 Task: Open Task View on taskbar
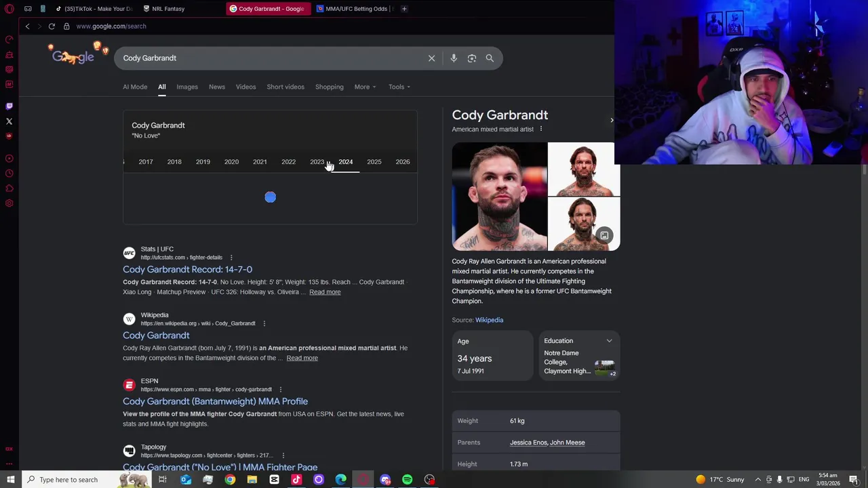[x=163, y=480]
